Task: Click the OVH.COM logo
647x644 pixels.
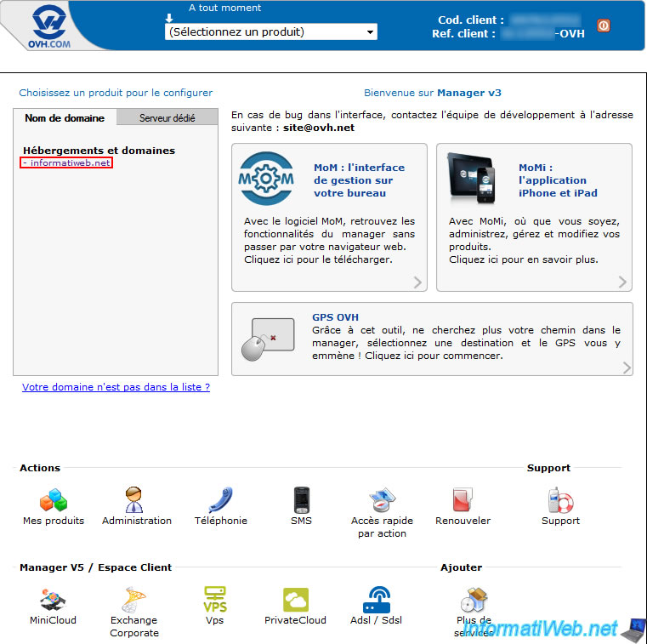Action: click(49, 26)
